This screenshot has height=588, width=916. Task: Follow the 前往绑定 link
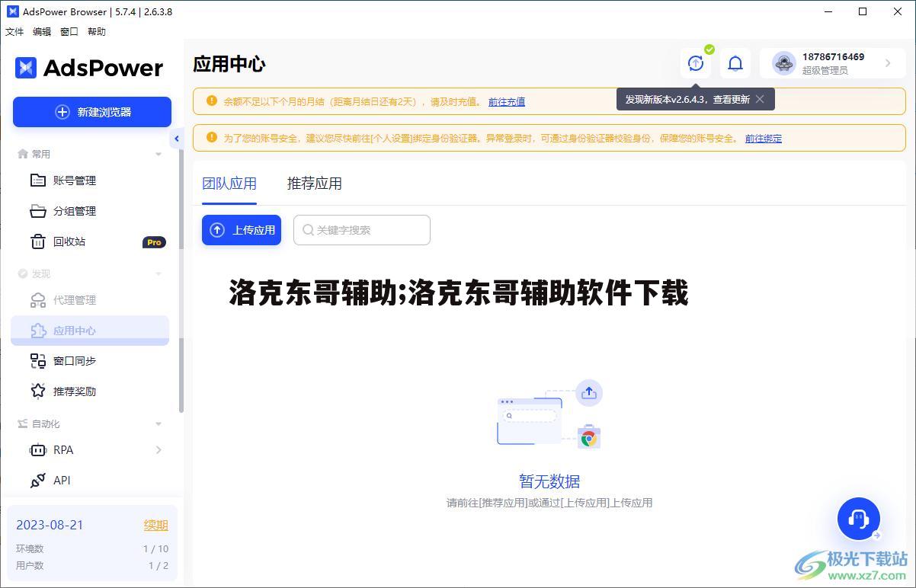764,139
